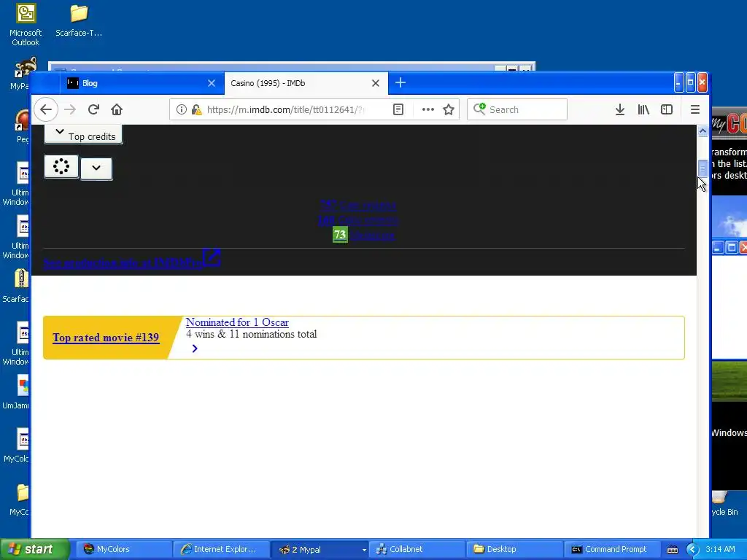Close the Casino (1995) - IMDb tab
Image resolution: width=747 pixels, height=560 pixels.
click(376, 83)
